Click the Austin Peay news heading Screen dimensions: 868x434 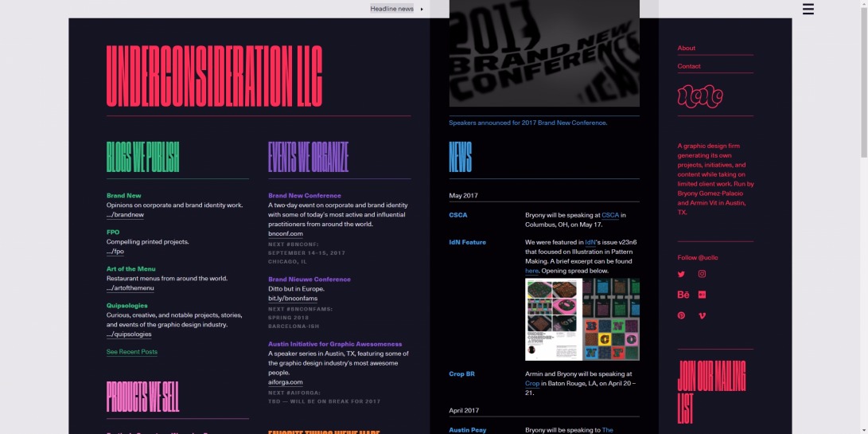468,430
